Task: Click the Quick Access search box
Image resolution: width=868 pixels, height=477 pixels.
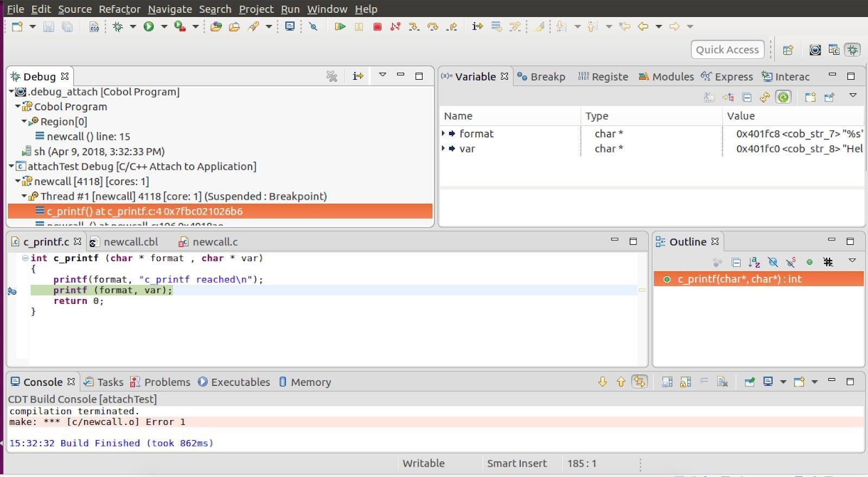Action: [x=727, y=50]
